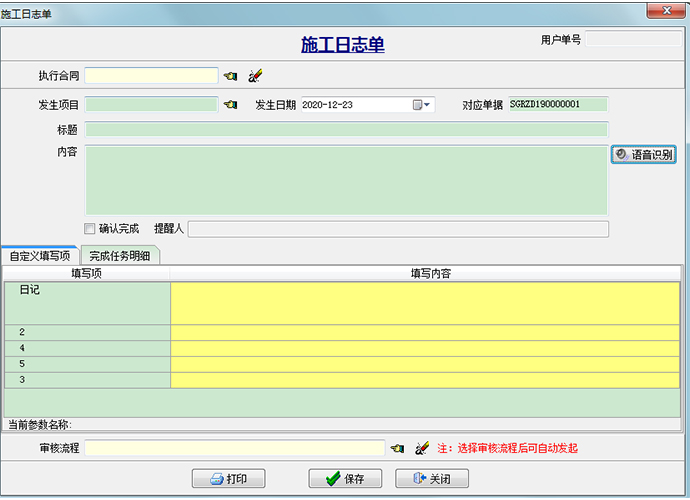Viewport: 690px width, 500px height.
Task: Click into the 内容 text area
Action: 346,180
